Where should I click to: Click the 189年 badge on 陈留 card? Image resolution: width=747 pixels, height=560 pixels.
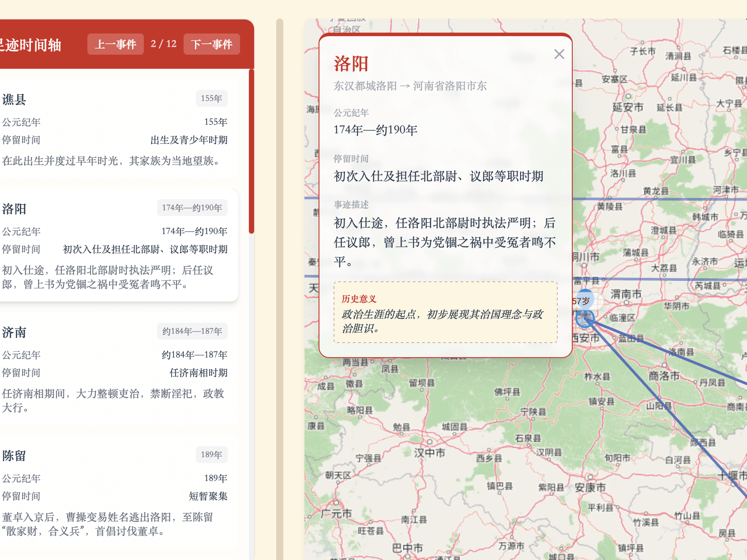coord(211,455)
